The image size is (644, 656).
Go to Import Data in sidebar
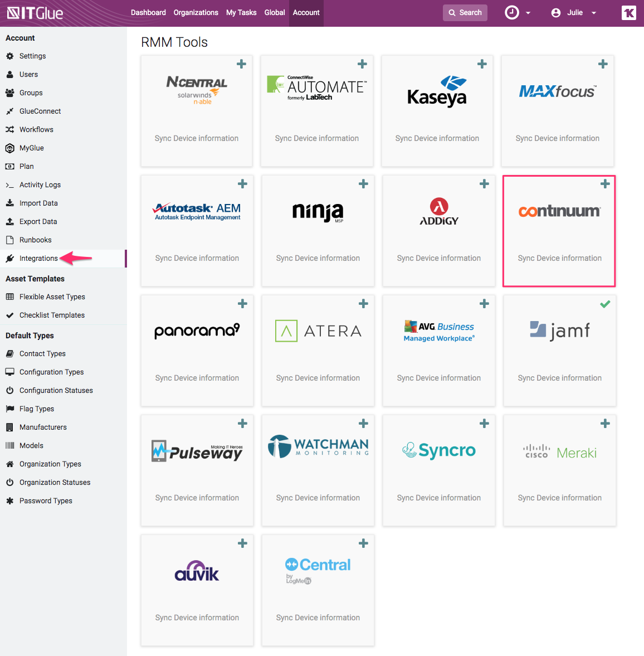pos(63,203)
